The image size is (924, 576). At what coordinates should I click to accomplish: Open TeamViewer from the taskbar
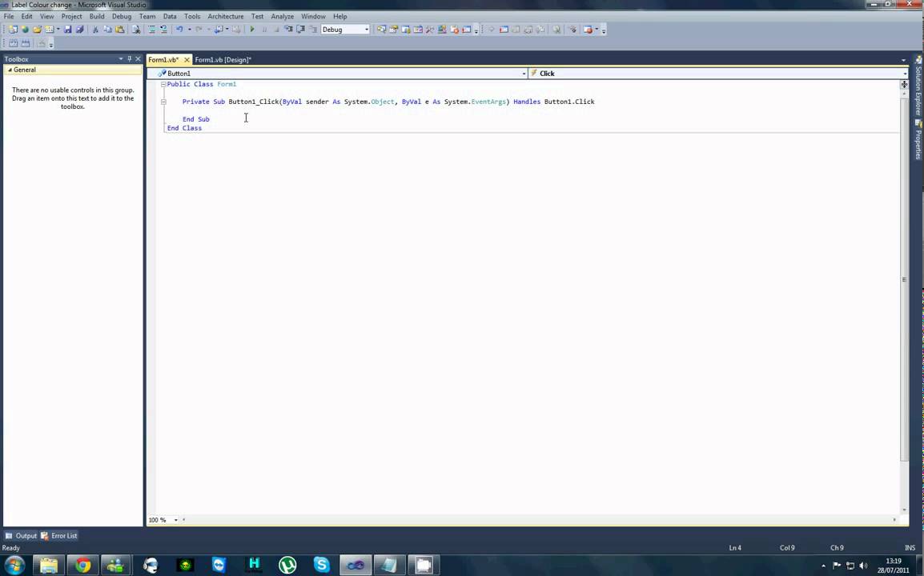[219, 566]
